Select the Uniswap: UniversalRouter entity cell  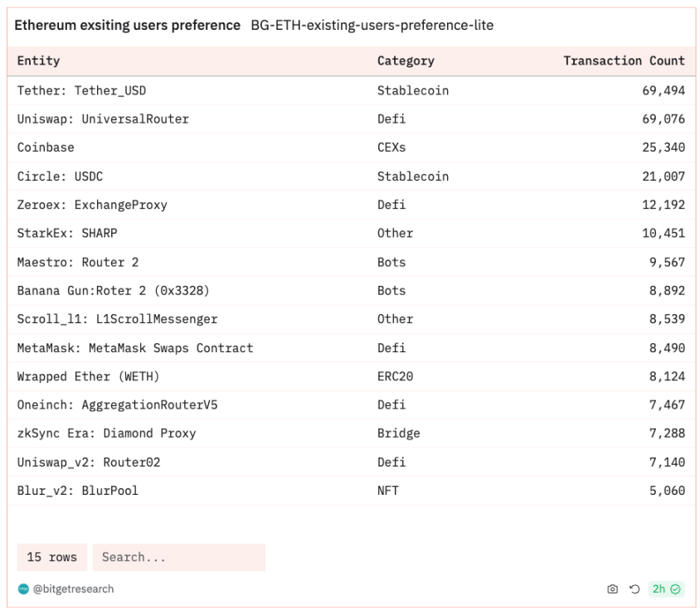(x=103, y=119)
